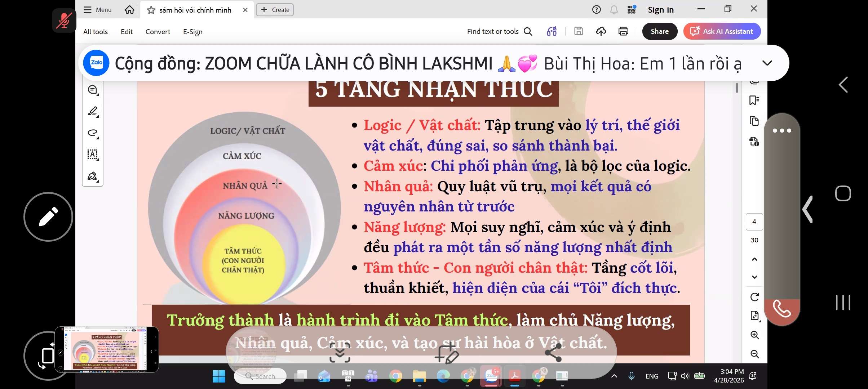Open the Acrobat Menu
This screenshot has width=868, height=389.
pyautogui.click(x=98, y=10)
